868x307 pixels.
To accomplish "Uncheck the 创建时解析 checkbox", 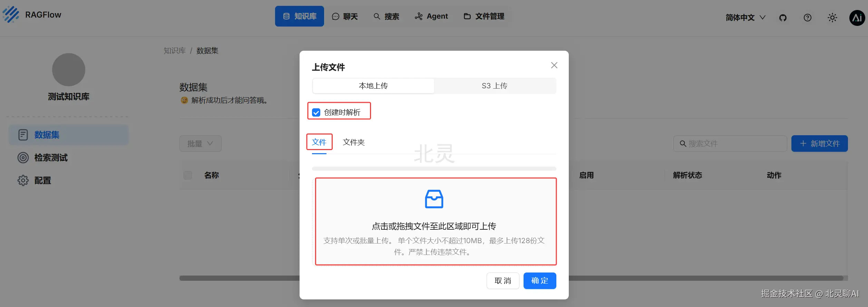I will [316, 112].
